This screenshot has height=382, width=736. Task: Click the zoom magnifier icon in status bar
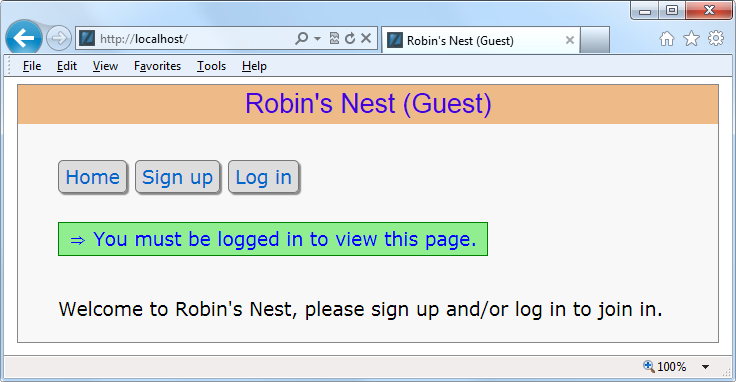click(649, 366)
